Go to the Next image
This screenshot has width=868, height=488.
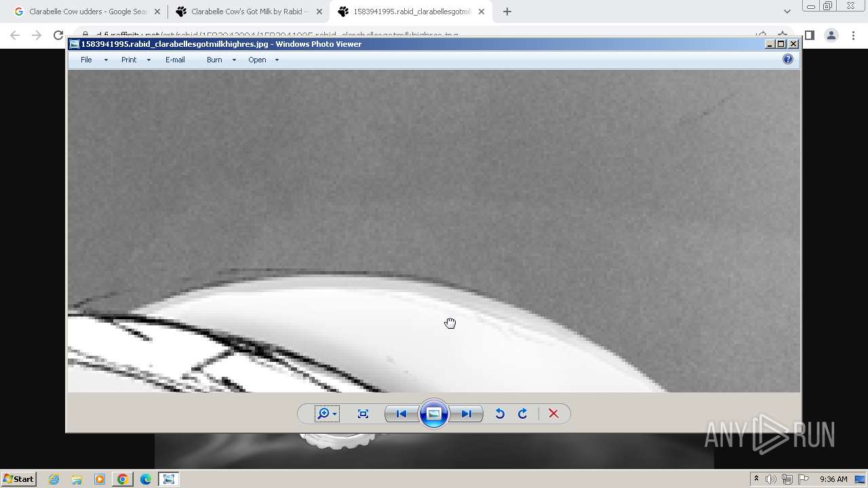[x=467, y=413]
